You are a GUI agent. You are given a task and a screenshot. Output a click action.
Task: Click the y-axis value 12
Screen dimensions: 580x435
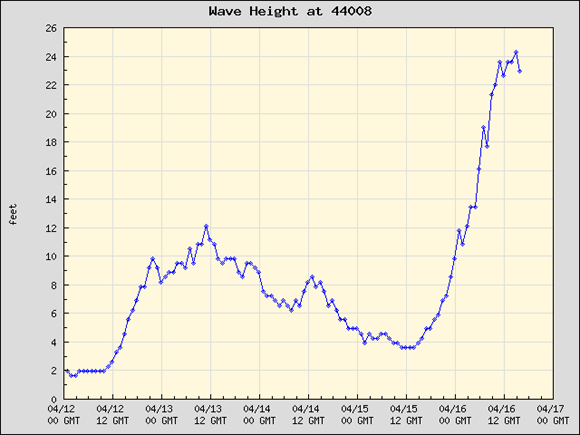coord(51,228)
